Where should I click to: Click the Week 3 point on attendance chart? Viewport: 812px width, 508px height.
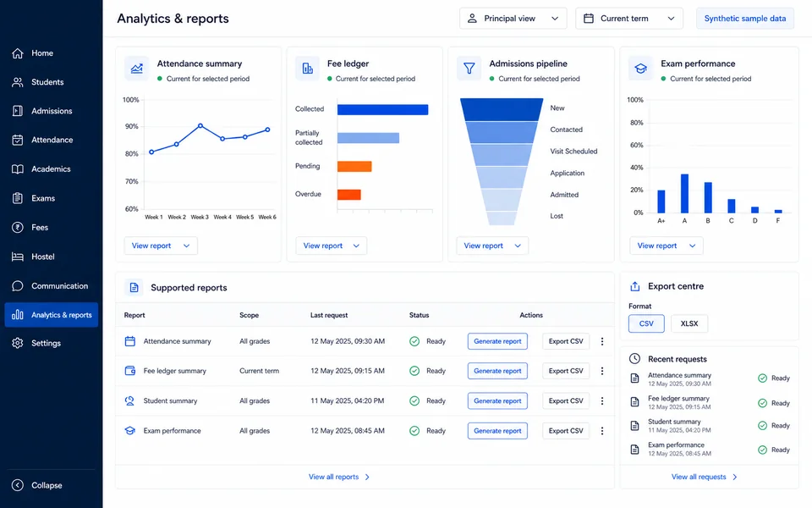pos(200,126)
